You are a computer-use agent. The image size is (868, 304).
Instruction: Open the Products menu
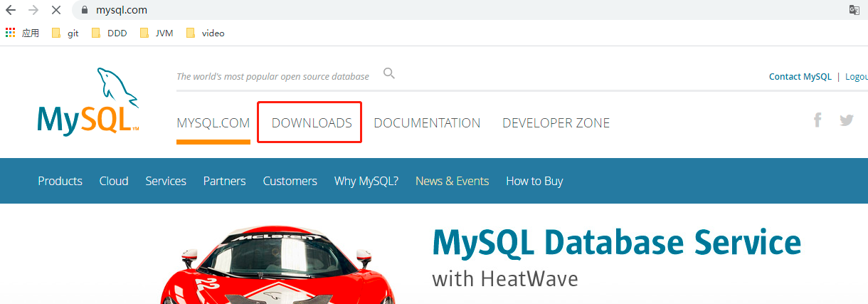[x=60, y=181]
